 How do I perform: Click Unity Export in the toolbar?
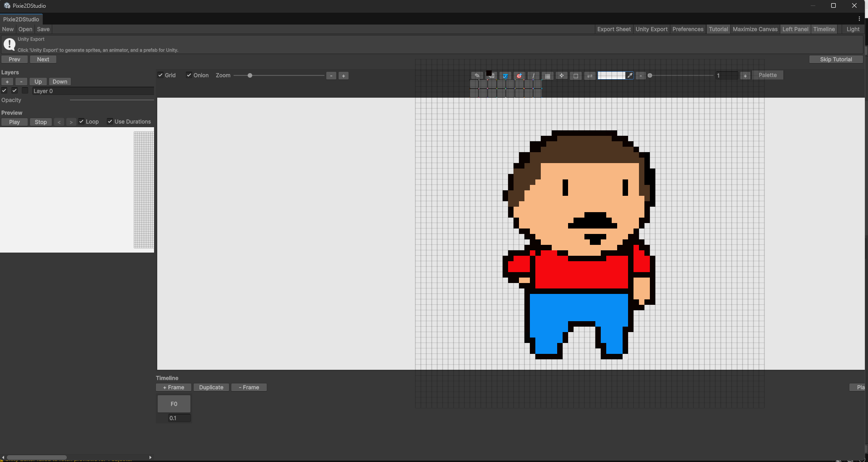[x=652, y=29]
